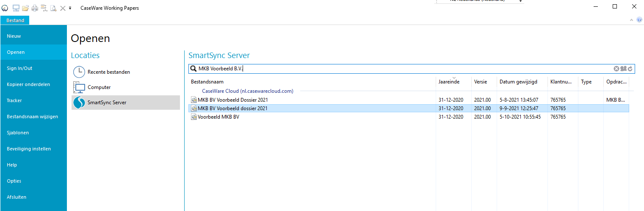Click the users icon in the search box

(623, 69)
